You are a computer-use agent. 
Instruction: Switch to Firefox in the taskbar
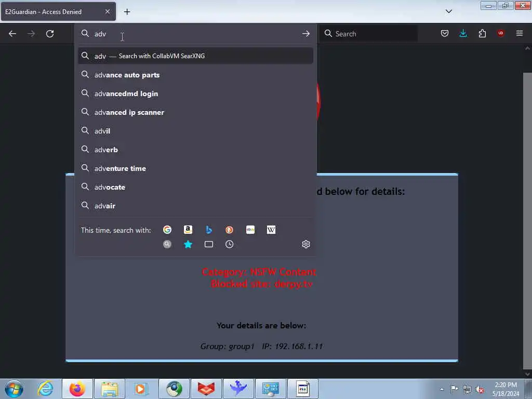pyautogui.click(x=77, y=389)
